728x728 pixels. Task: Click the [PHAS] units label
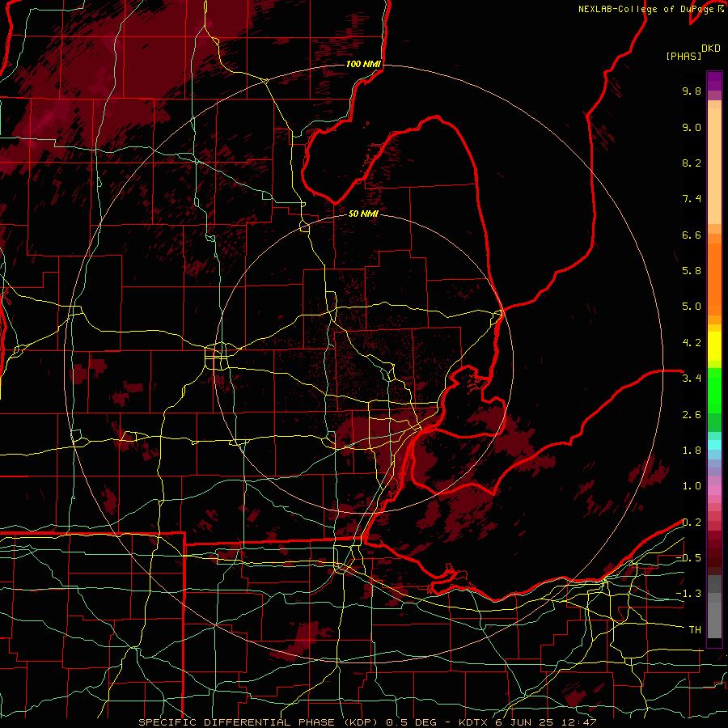(x=684, y=57)
